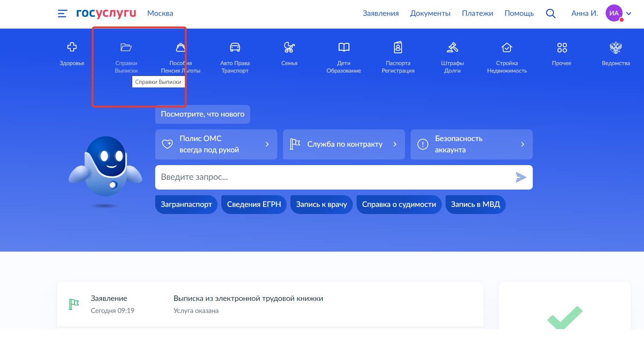The width and height of the screenshot is (644, 337).
Task: Click the Сегодня 09:19 timestamp
Action: [x=112, y=311]
